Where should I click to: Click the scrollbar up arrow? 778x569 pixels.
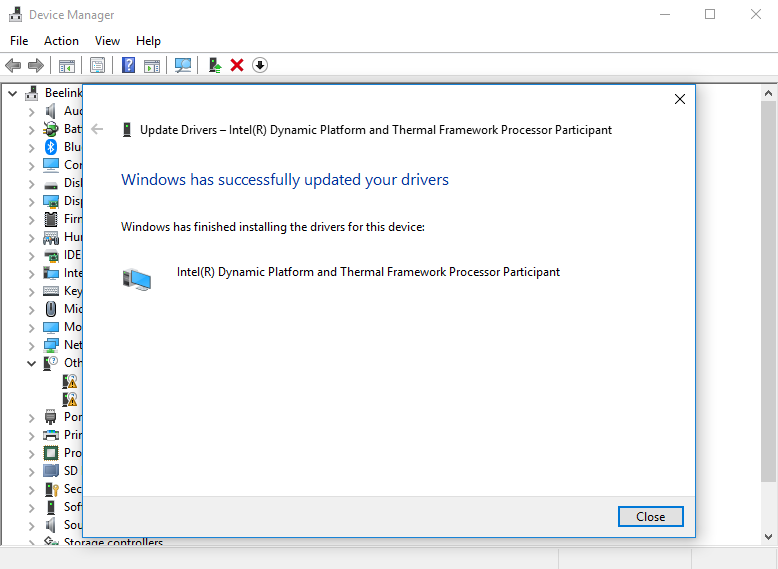click(768, 93)
